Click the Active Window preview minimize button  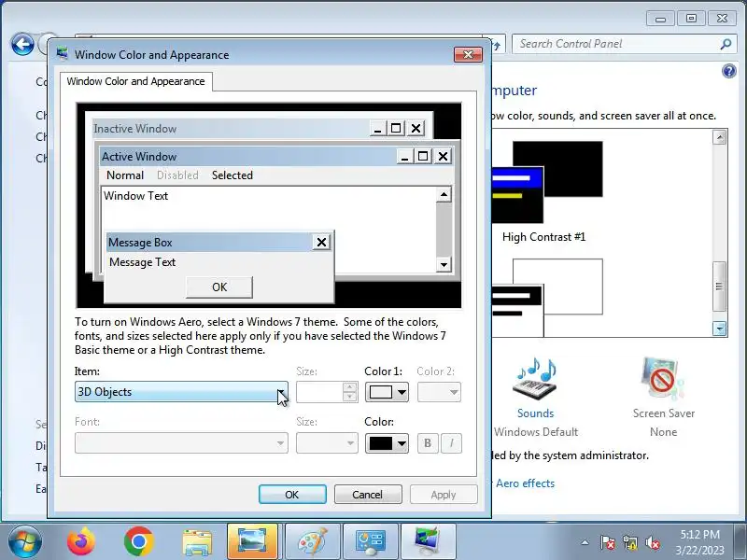tap(404, 156)
